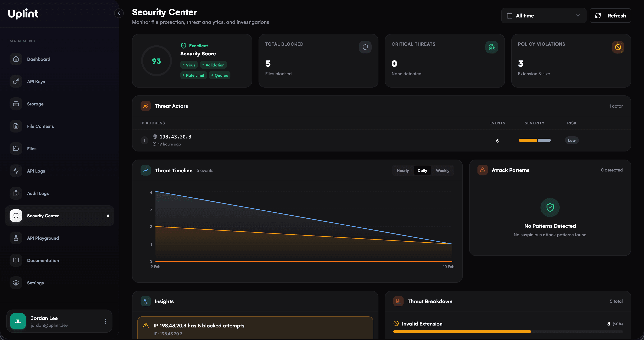
Task: Click the Security Center shield icon
Action: pyautogui.click(x=16, y=215)
